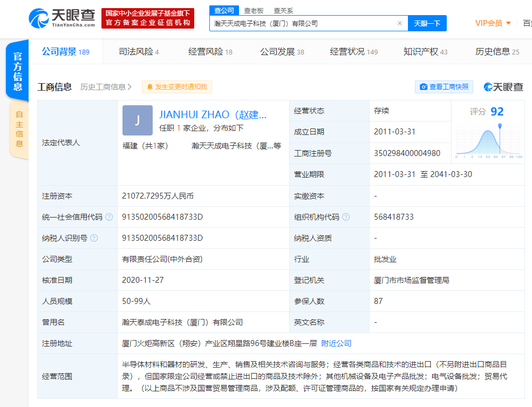Click industry value 批发业
Image resolution: width=532 pixels, height=407 pixels.
(x=385, y=259)
